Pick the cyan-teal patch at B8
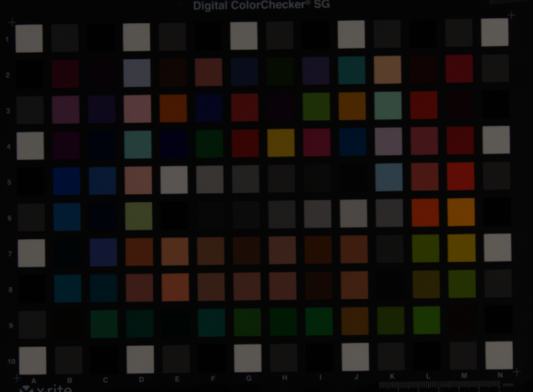 point(68,289)
